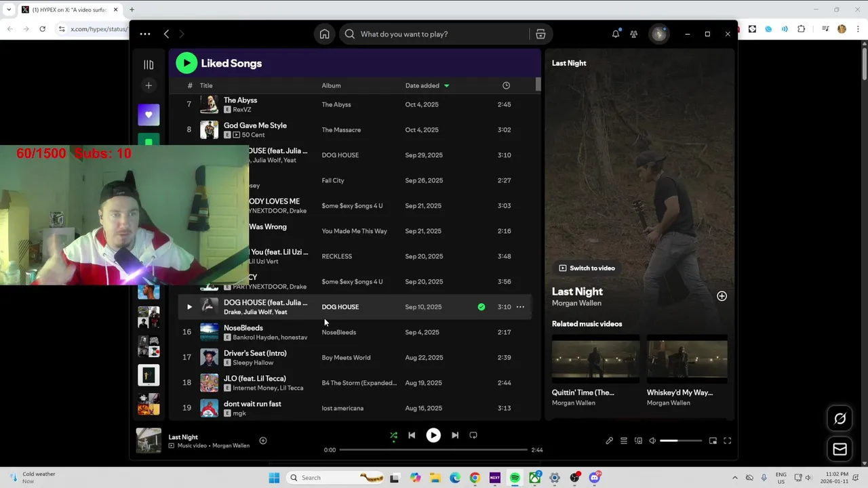Select the God Gave Me Style track
The height and width of the screenshot is (488, 868).
[x=255, y=125]
